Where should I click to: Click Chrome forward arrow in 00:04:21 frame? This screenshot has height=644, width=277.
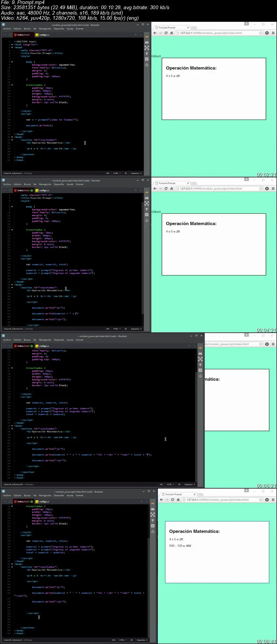click(x=160, y=189)
